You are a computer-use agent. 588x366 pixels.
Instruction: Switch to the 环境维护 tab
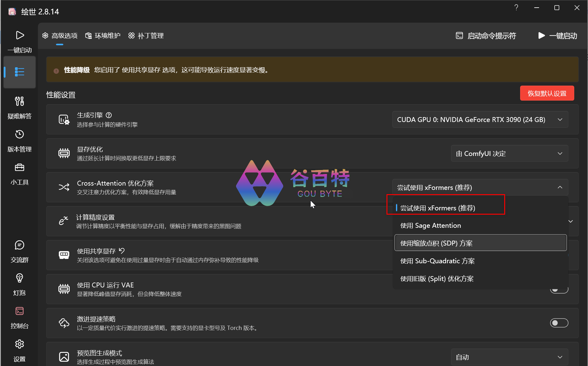pos(103,36)
